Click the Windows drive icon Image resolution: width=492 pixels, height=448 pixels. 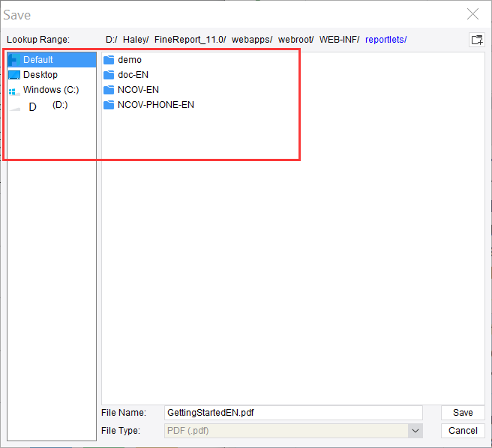click(14, 91)
